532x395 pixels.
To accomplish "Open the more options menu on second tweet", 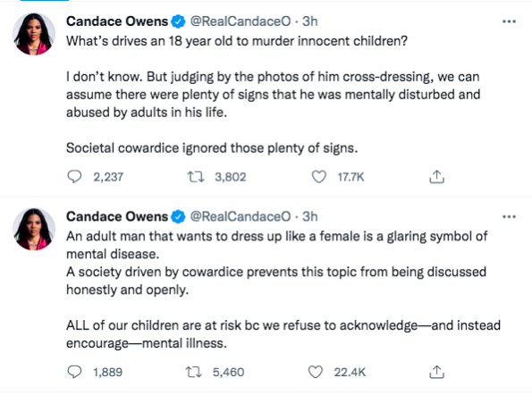I will (509, 217).
